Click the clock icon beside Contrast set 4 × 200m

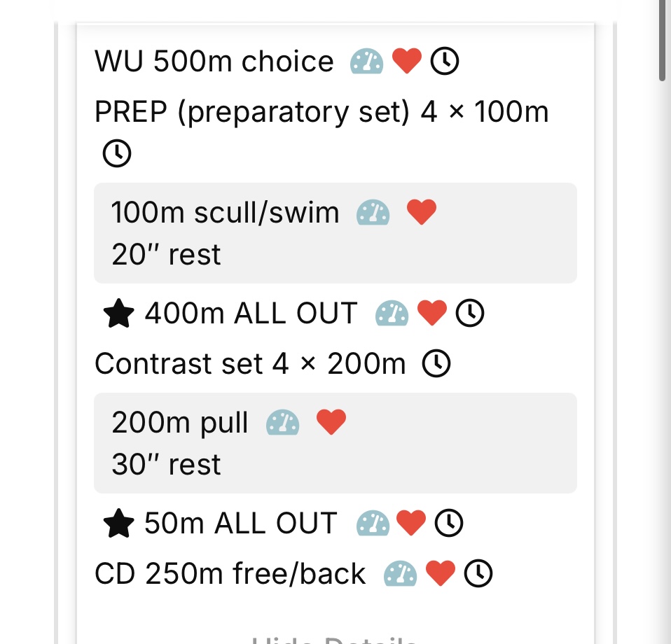(437, 363)
